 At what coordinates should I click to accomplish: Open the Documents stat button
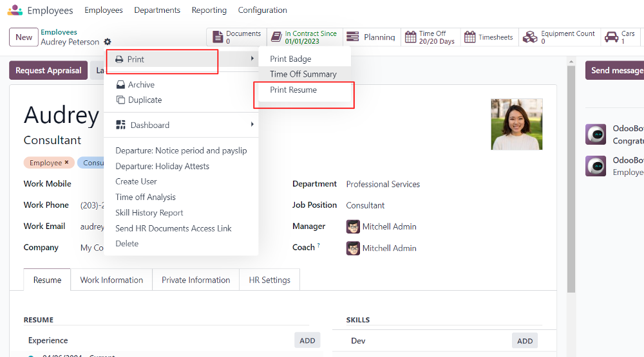coord(236,37)
